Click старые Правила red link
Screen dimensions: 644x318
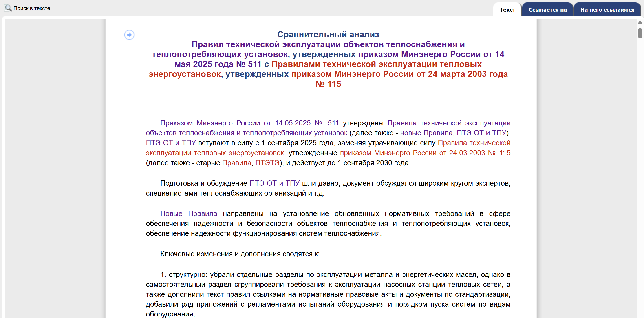point(236,163)
